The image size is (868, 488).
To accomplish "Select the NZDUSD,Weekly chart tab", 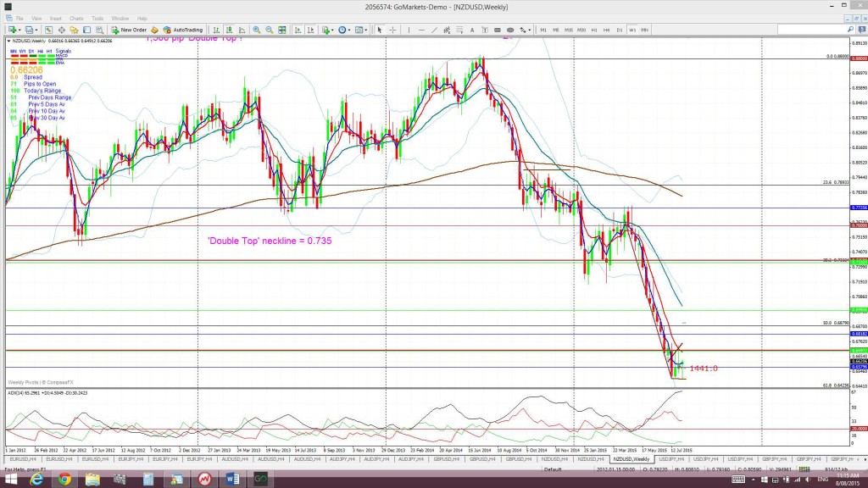I will click(x=631, y=459).
